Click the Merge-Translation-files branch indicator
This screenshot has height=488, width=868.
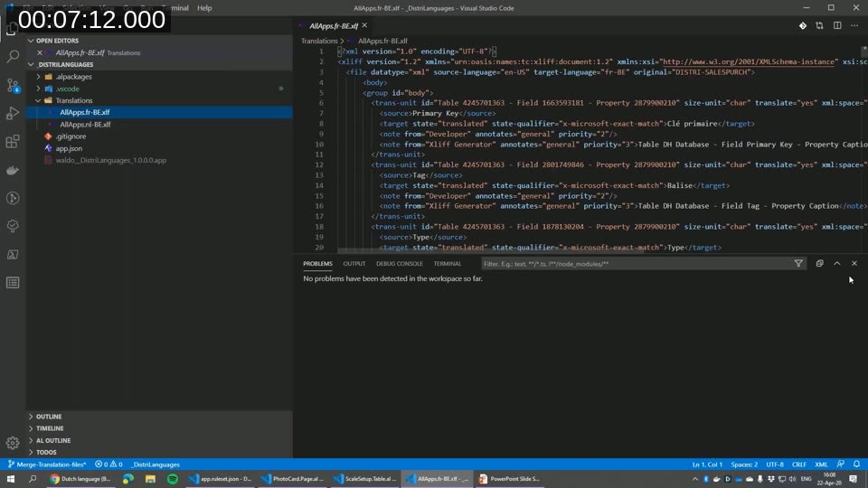47,465
